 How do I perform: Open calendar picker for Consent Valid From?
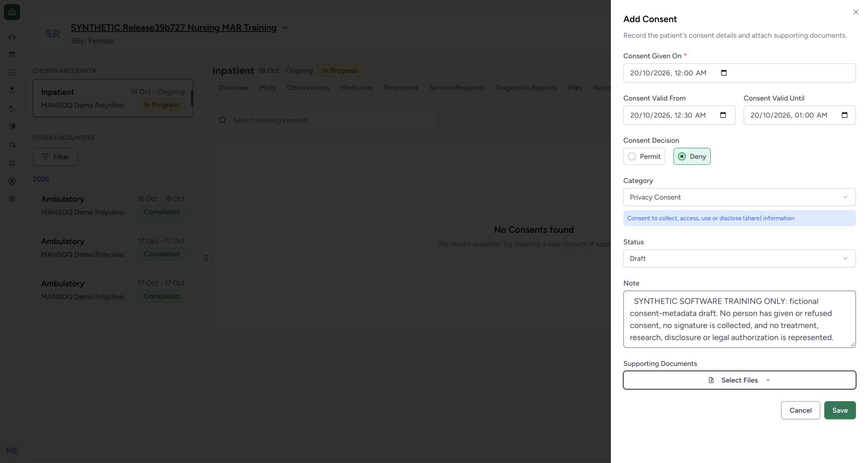pos(723,115)
